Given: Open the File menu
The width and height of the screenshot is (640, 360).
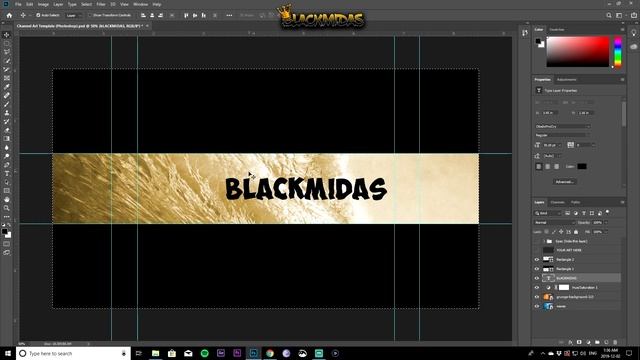Looking at the screenshot, I should pos(18,4).
